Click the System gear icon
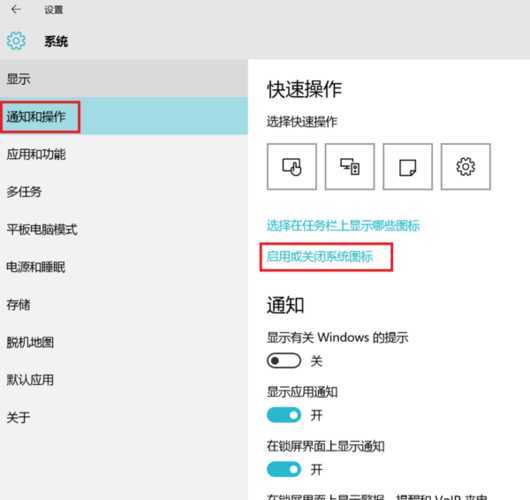 point(16,41)
